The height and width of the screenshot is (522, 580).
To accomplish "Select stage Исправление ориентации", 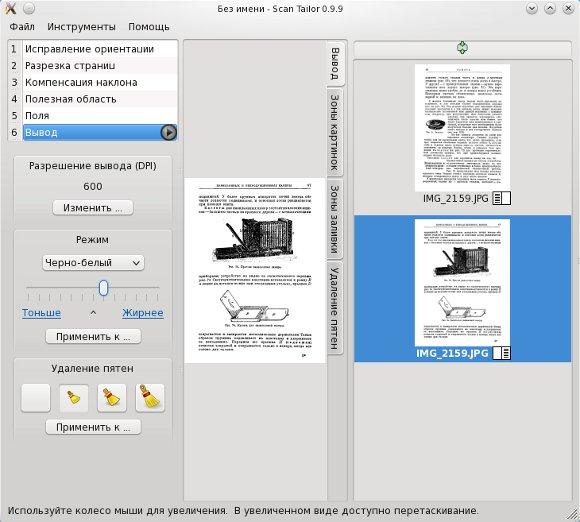I will (100, 49).
